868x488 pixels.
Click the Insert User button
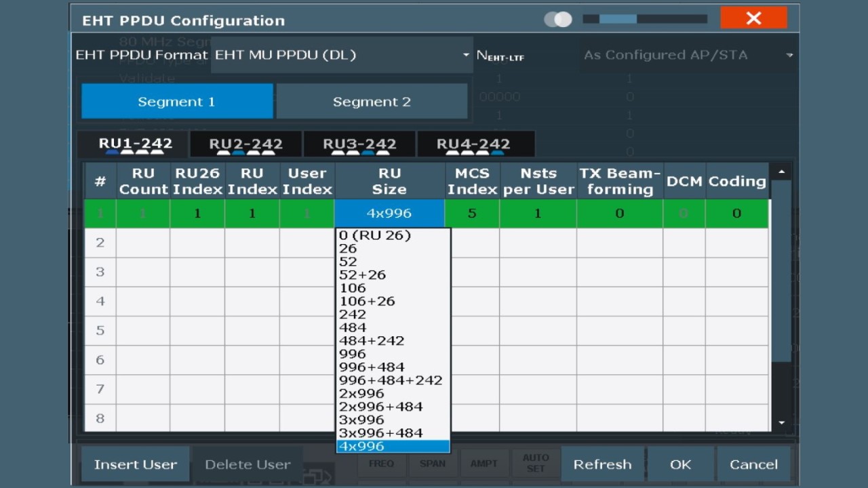point(136,464)
